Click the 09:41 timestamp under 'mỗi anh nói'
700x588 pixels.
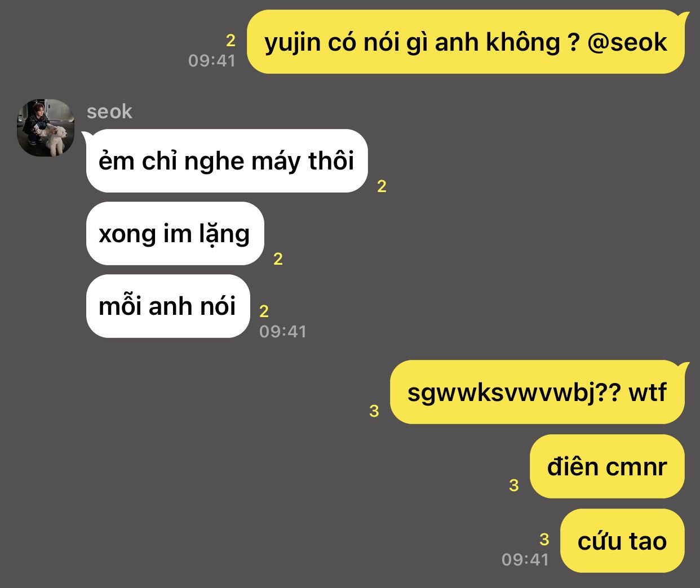(283, 332)
